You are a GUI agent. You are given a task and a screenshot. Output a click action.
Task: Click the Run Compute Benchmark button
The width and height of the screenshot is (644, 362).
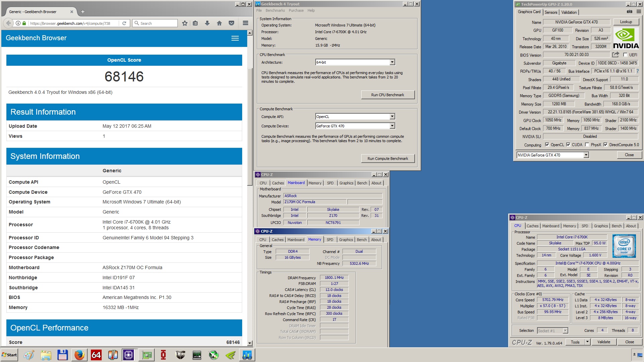click(x=388, y=159)
